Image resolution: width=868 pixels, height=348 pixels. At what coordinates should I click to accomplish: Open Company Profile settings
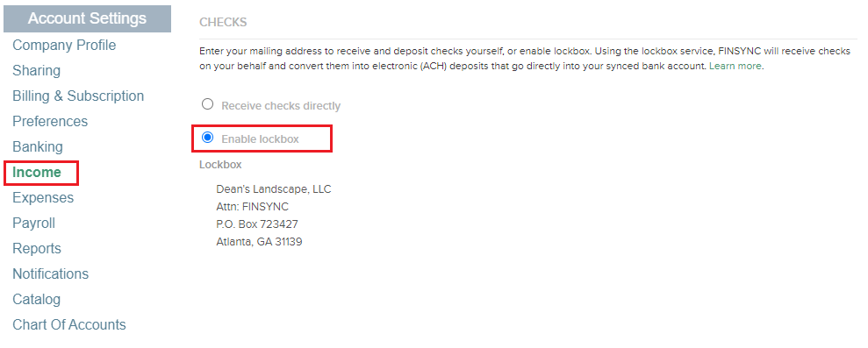(64, 45)
